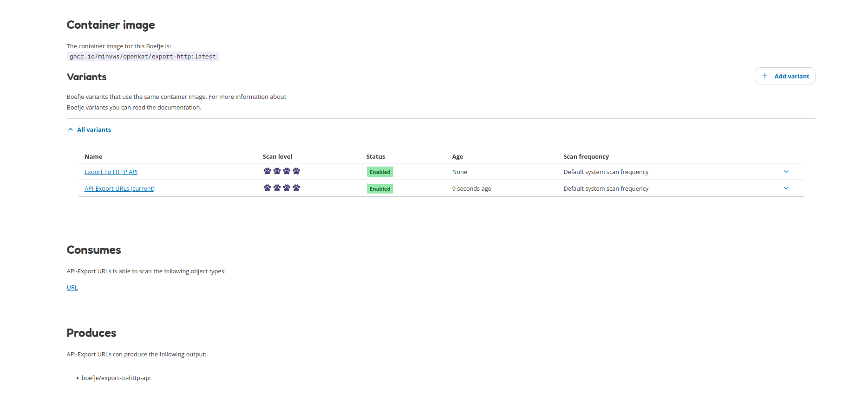Open the URL object type link

coord(72,287)
